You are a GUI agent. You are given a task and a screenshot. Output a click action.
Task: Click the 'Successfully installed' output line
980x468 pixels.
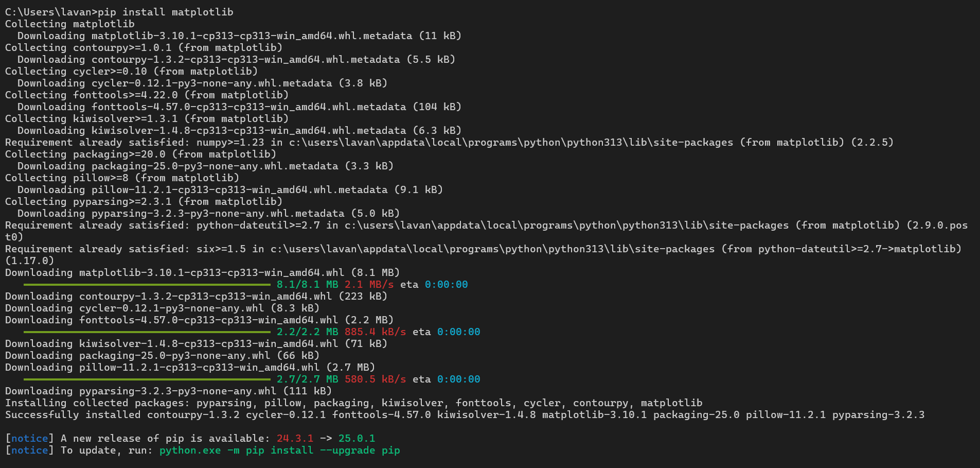(465, 414)
